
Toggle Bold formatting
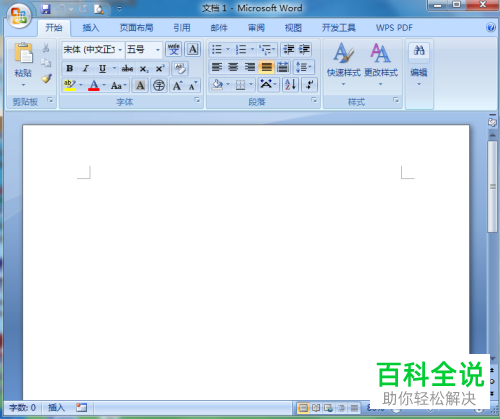(x=69, y=68)
